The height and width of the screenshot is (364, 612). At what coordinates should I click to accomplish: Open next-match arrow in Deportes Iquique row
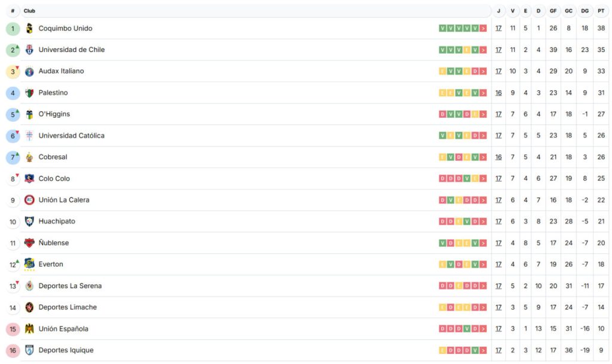click(483, 350)
